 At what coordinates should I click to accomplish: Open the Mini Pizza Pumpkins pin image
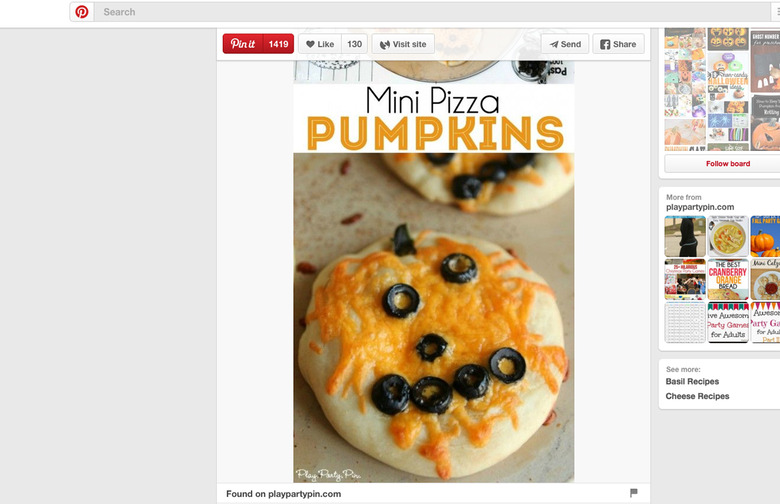433,271
